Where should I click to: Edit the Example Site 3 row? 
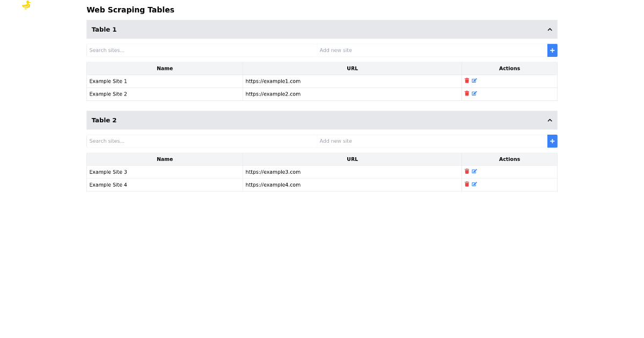click(x=474, y=171)
